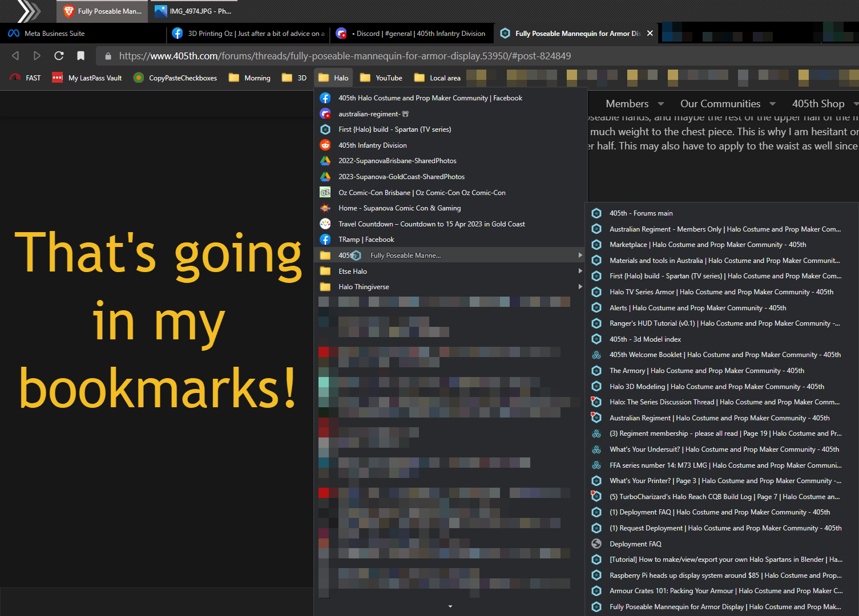Viewport: 859px width, 616px height.
Task: Open 405th - Forums main bookmark
Action: pos(721,213)
